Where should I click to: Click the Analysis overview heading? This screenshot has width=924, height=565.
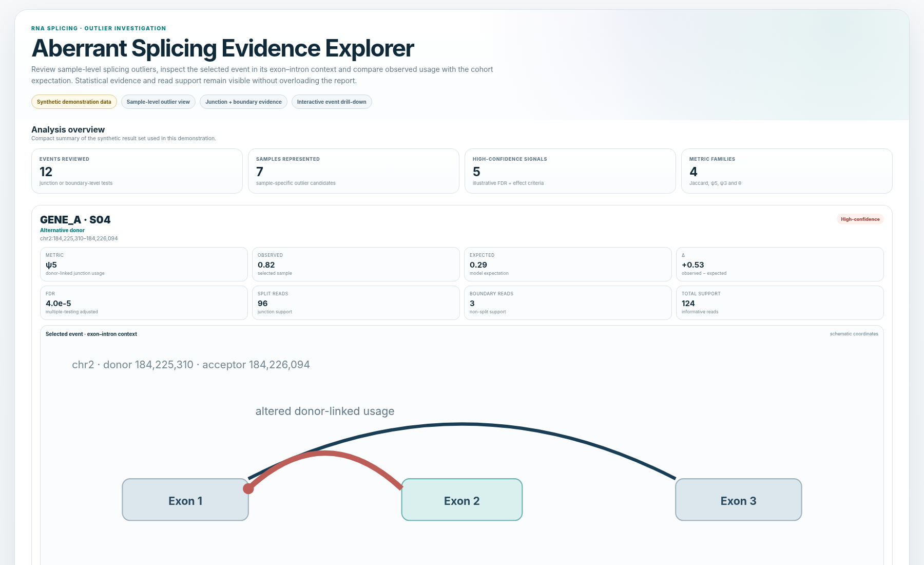(68, 129)
